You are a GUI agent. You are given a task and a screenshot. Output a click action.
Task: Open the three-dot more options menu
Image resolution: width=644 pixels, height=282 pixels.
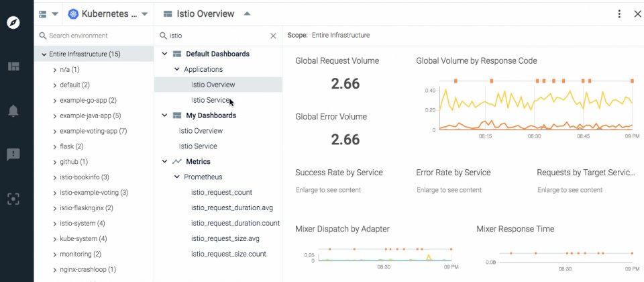click(619, 14)
